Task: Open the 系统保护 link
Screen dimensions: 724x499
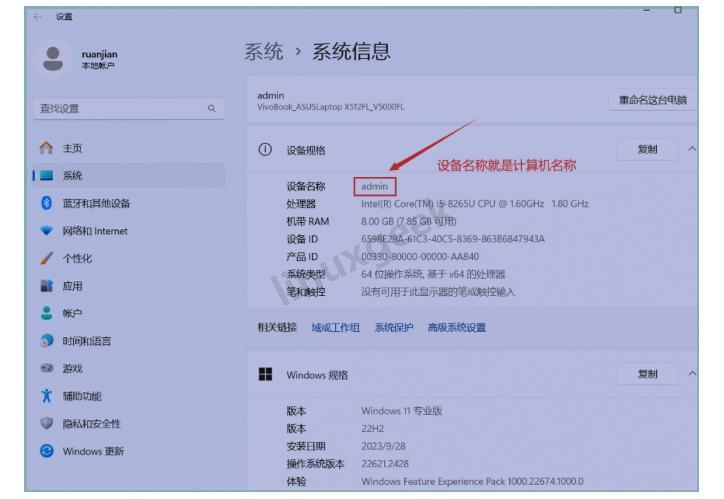Action: 393,328
